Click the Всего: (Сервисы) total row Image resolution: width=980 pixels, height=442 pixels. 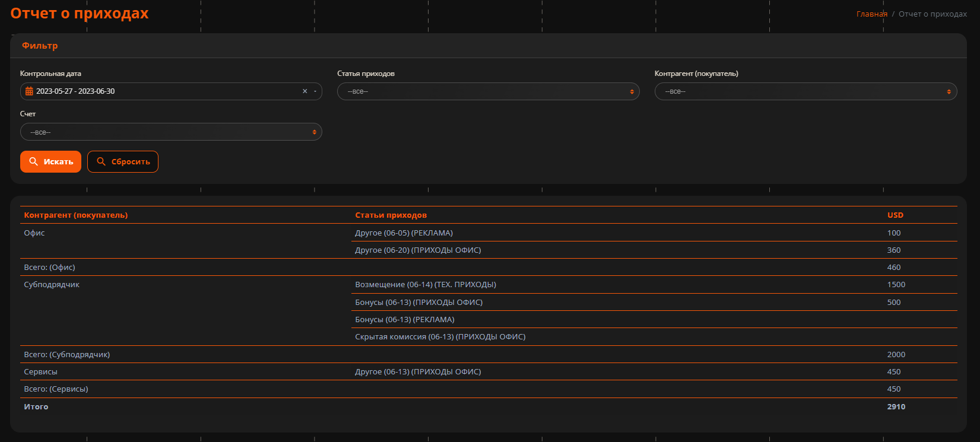pyautogui.click(x=489, y=389)
